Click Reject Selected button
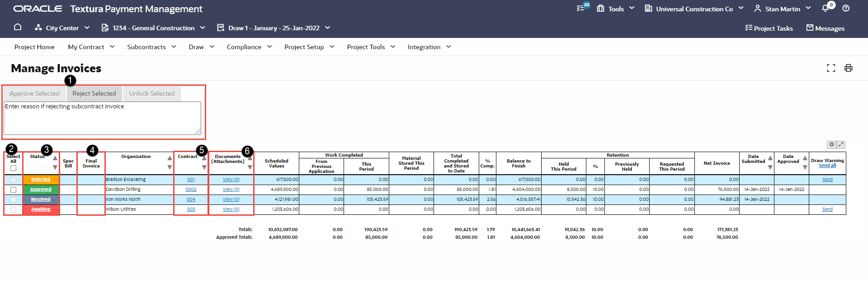This screenshot has height=283, width=868. click(x=94, y=93)
